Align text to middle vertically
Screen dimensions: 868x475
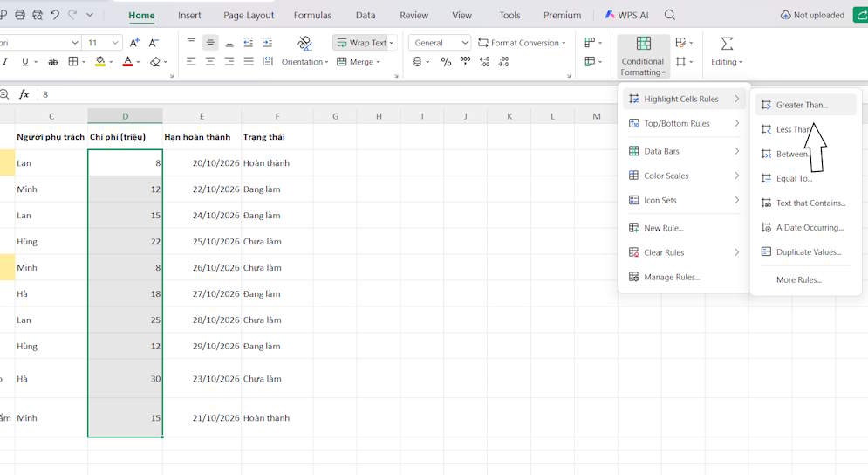(210, 42)
